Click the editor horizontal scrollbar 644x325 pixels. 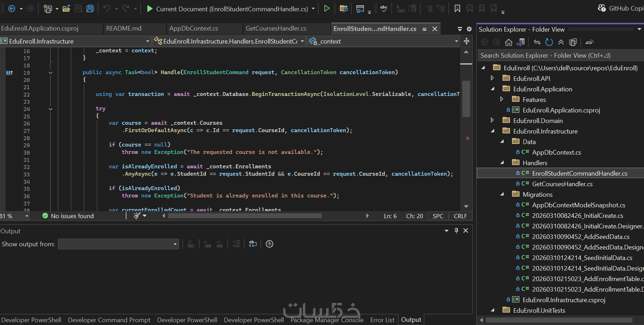click(245, 216)
